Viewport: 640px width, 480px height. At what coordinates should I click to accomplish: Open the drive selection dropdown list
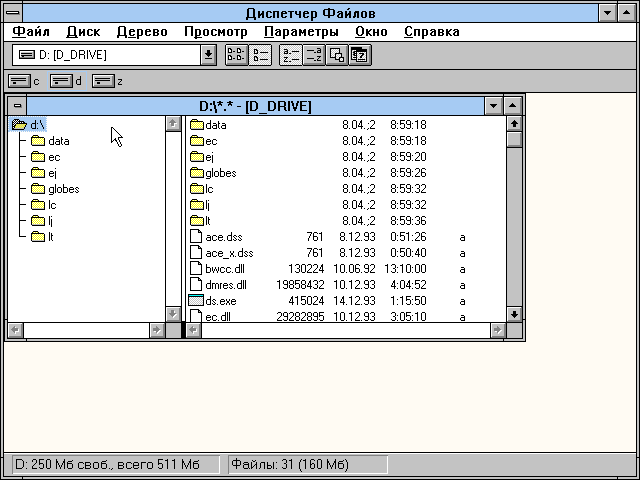point(208,55)
